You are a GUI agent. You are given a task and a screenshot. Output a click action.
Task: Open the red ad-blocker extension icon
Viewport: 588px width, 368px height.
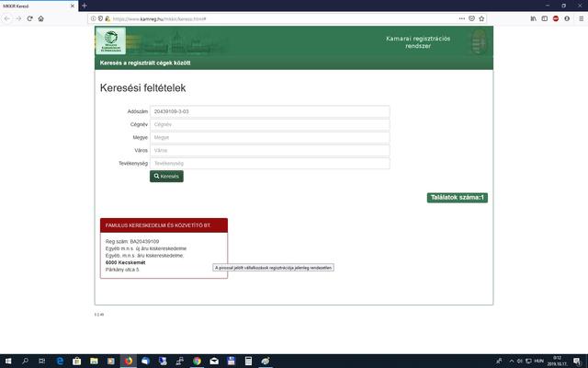[556, 18]
